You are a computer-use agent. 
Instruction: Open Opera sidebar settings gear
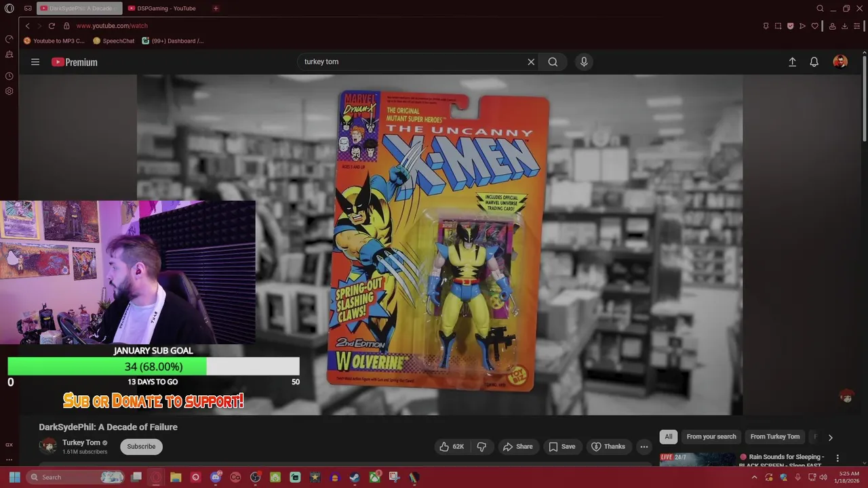tap(9, 91)
